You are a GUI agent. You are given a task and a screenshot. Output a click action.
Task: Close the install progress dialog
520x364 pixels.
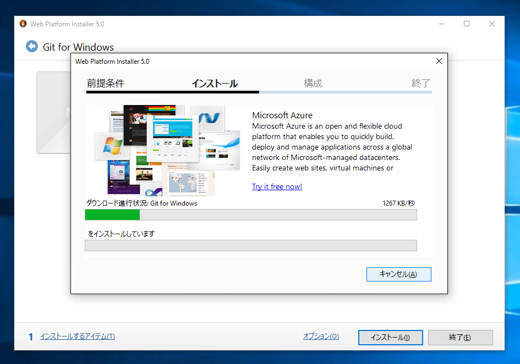[439, 61]
